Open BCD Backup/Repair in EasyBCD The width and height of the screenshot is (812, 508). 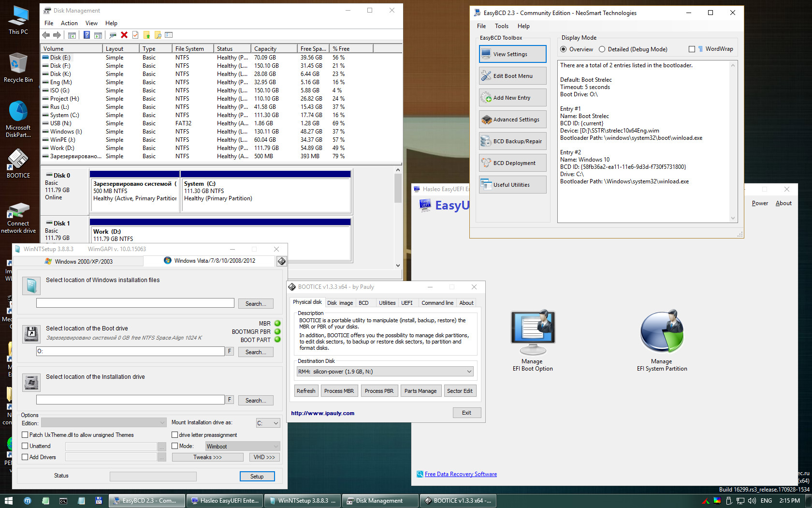[x=513, y=141]
